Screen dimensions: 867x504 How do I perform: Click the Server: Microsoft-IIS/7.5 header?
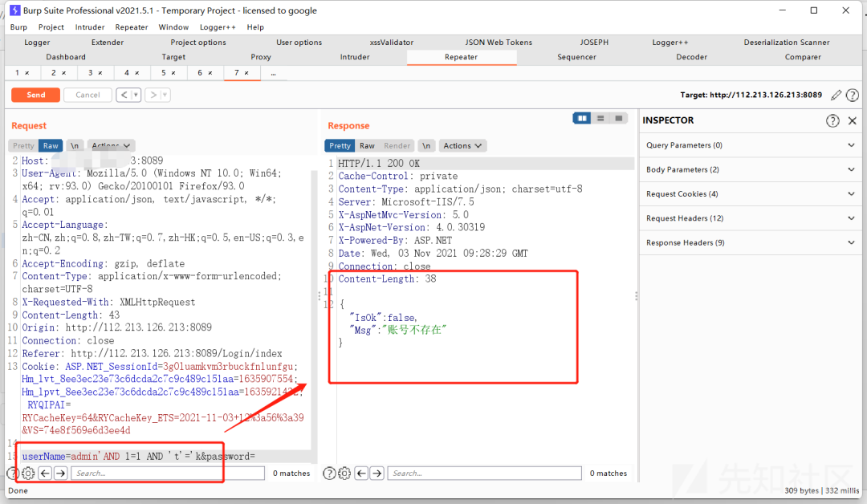tap(406, 201)
